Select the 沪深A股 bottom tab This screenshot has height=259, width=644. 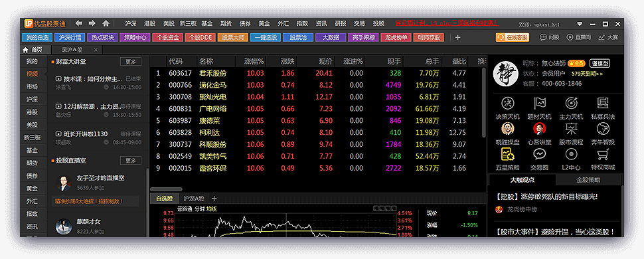[x=193, y=198]
